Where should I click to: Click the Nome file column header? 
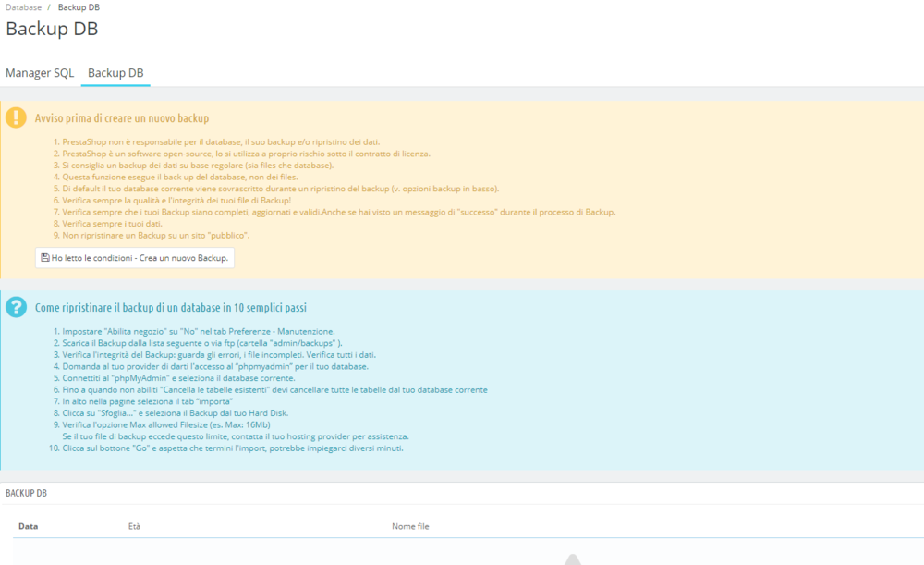point(409,525)
